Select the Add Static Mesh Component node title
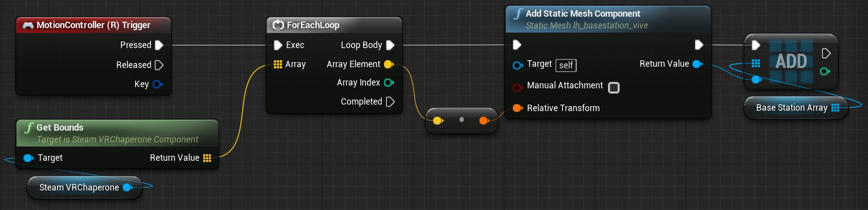Screen dimensions: 868x210 coord(583,13)
